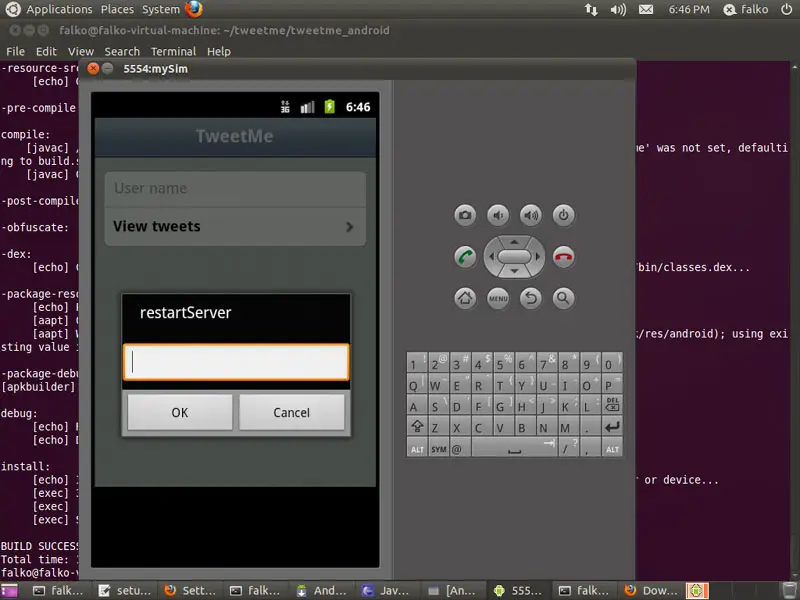Click the emulator Search magnifier button
This screenshot has height=600, width=800.
tap(563, 298)
